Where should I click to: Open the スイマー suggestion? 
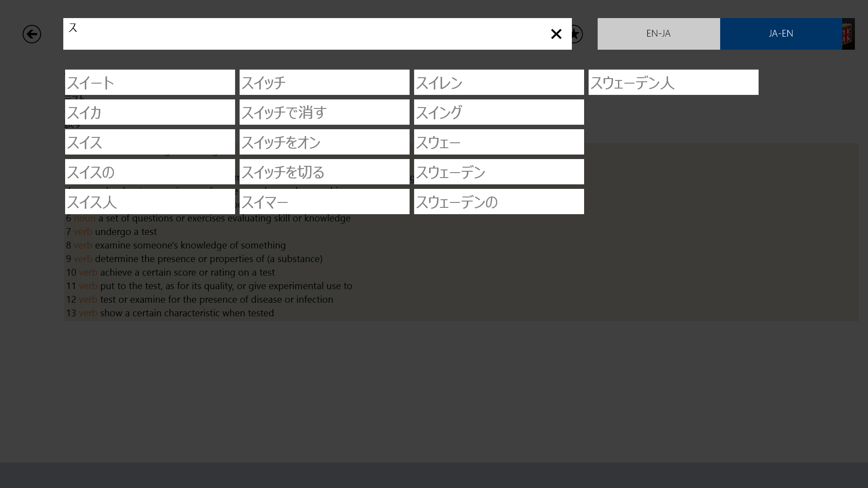point(324,202)
